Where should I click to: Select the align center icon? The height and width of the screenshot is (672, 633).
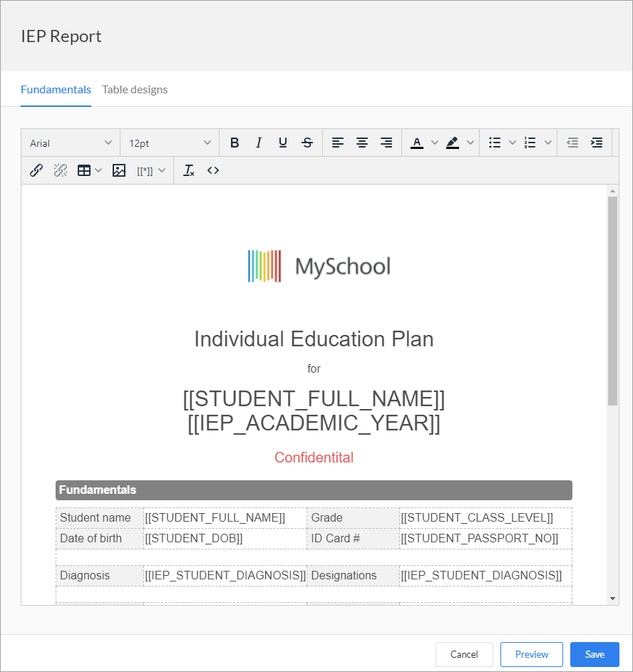(x=362, y=143)
